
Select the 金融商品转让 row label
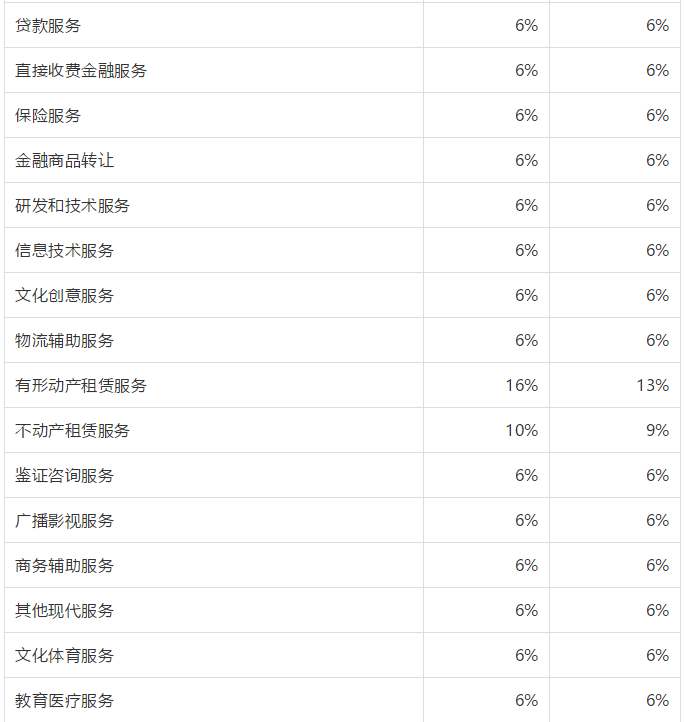point(65,161)
